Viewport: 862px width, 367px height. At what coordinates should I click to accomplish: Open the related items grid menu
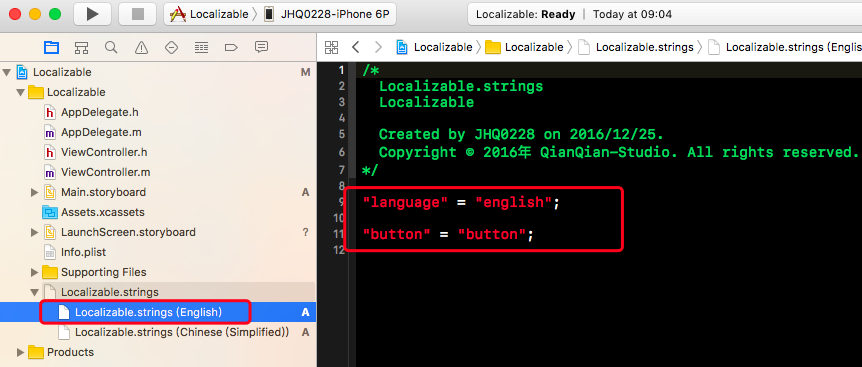pos(331,47)
